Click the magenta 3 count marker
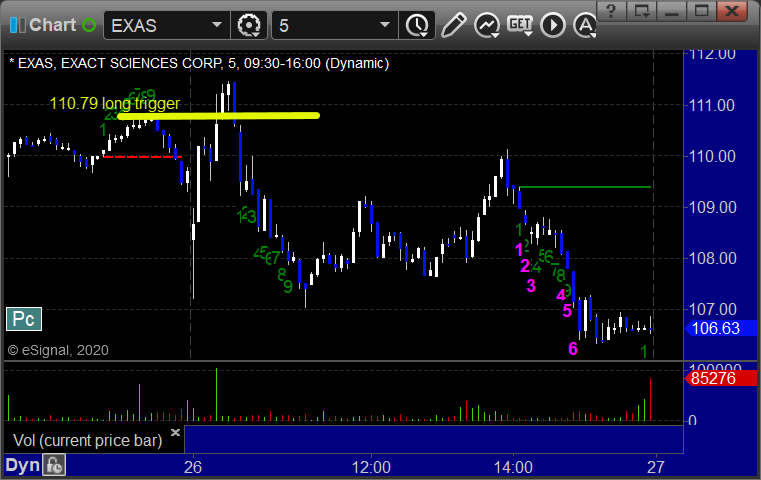The image size is (761, 480). [x=531, y=286]
